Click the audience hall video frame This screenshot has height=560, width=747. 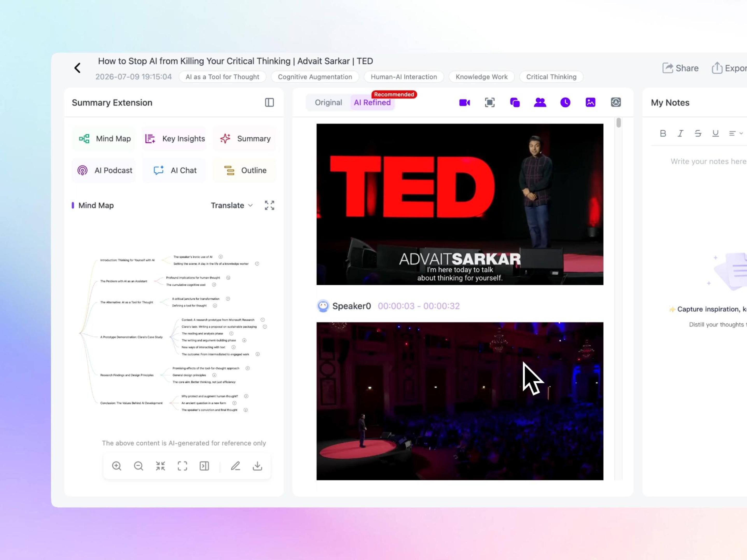coord(460,401)
